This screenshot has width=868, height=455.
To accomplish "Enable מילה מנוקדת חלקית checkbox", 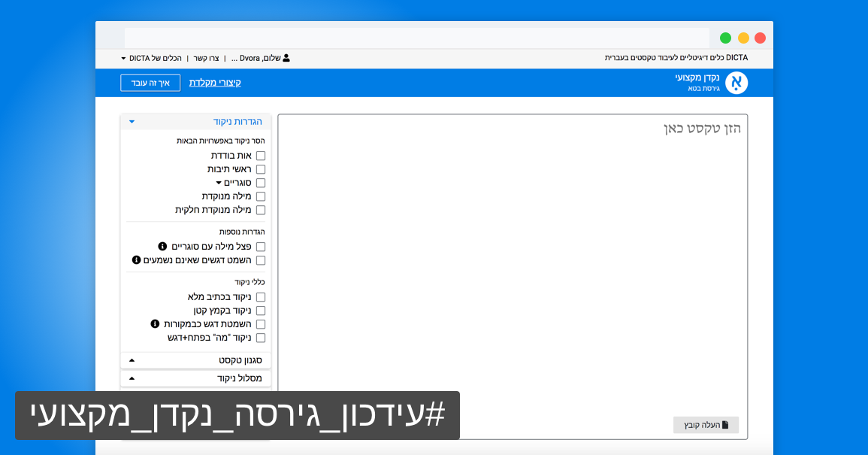I will [x=261, y=210].
